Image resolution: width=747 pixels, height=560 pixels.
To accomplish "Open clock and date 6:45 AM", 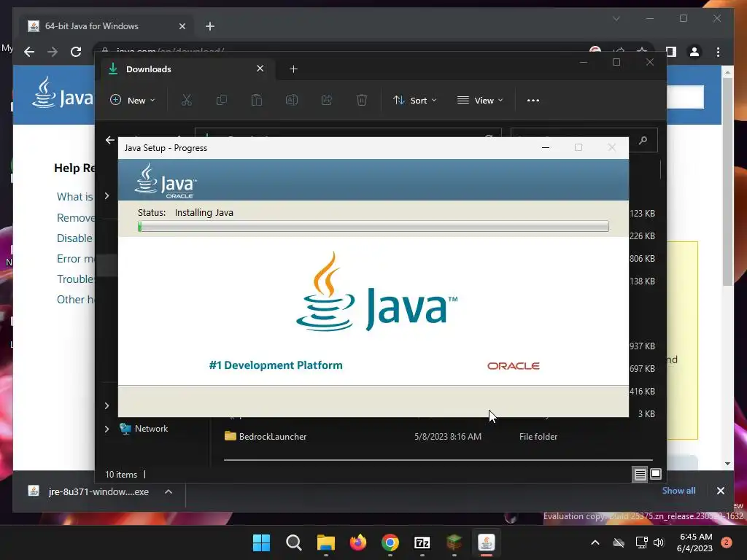I will pos(695,542).
